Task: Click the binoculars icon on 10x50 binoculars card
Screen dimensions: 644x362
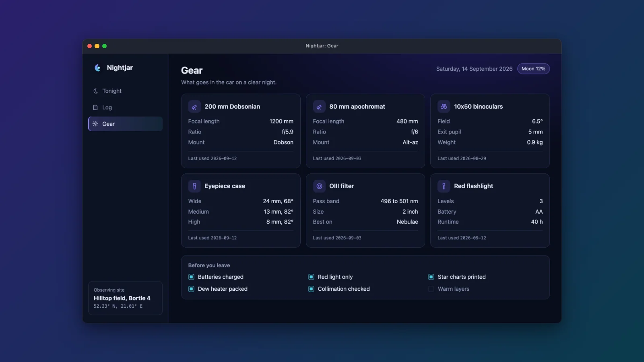Action: coord(444,107)
